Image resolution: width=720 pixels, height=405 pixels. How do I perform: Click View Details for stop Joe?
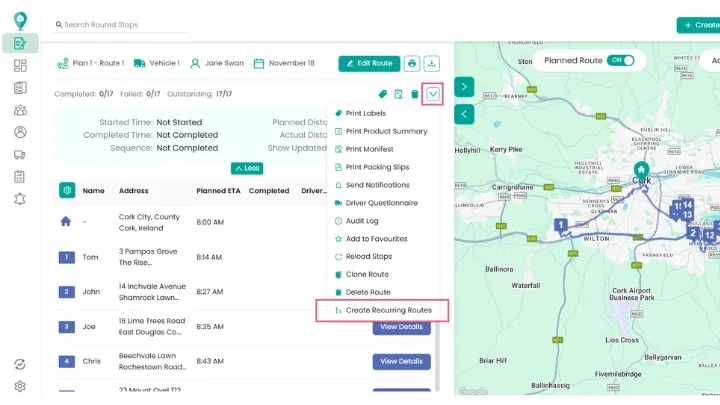click(x=401, y=327)
